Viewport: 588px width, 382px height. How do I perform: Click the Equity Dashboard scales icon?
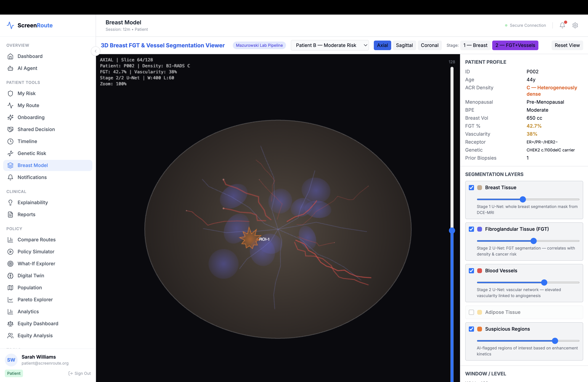coord(10,323)
